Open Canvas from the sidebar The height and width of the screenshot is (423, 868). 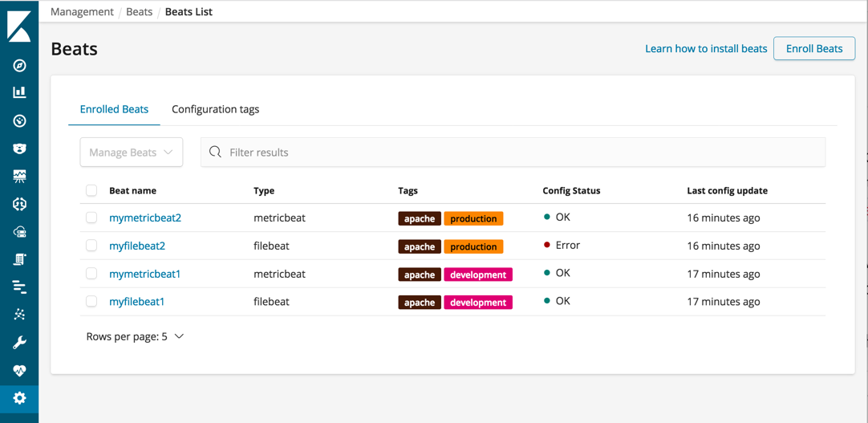coord(19,177)
